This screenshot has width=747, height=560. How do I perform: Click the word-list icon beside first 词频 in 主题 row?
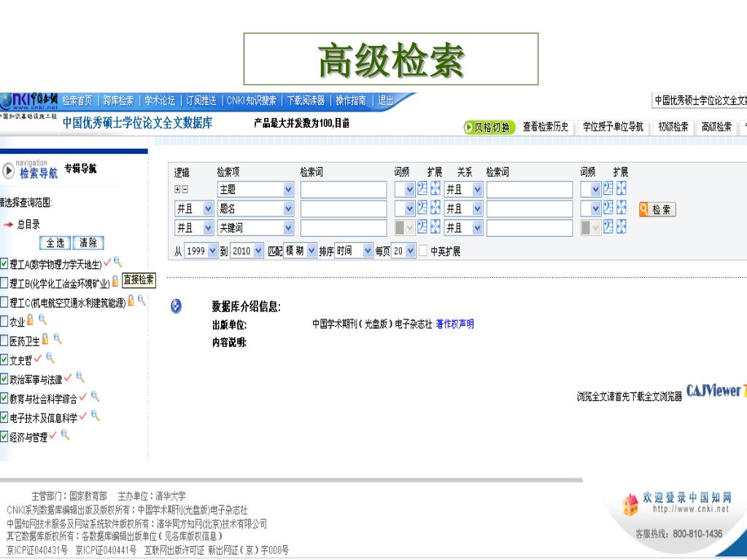[x=422, y=189]
